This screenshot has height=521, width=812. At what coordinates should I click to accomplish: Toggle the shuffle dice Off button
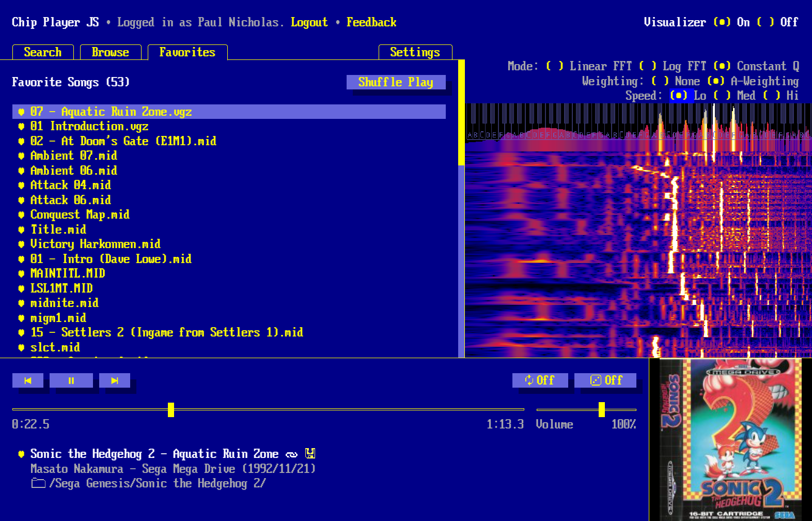[605, 380]
